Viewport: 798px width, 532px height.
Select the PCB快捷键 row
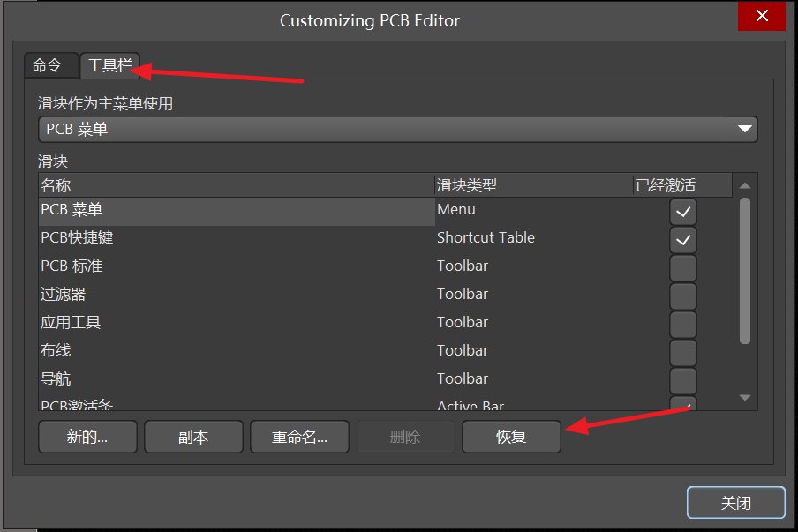click(385, 240)
